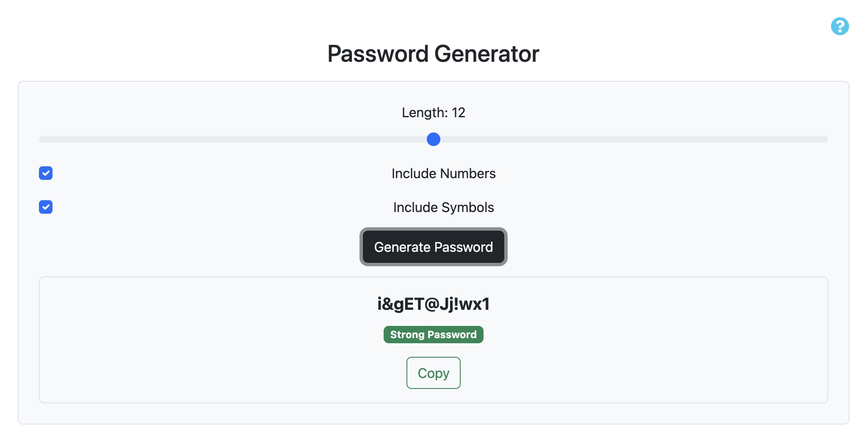Click the blue length slider handle
The width and height of the screenshot is (868, 441).
coord(433,139)
